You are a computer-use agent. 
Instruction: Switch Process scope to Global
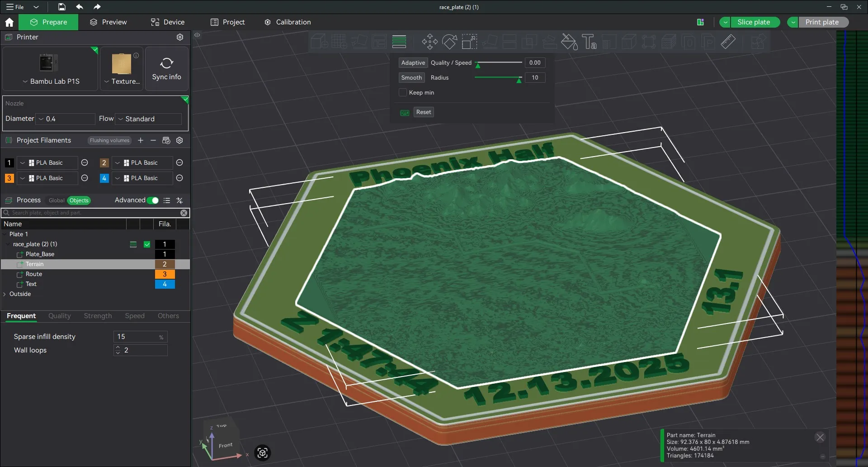[57, 200]
